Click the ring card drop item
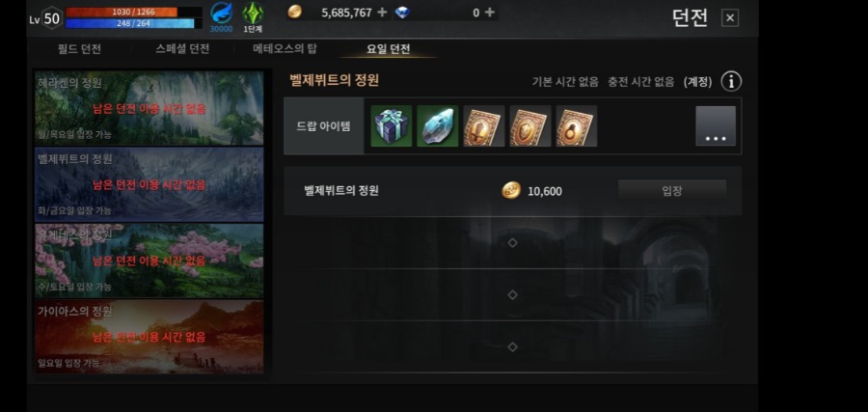 tap(577, 125)
